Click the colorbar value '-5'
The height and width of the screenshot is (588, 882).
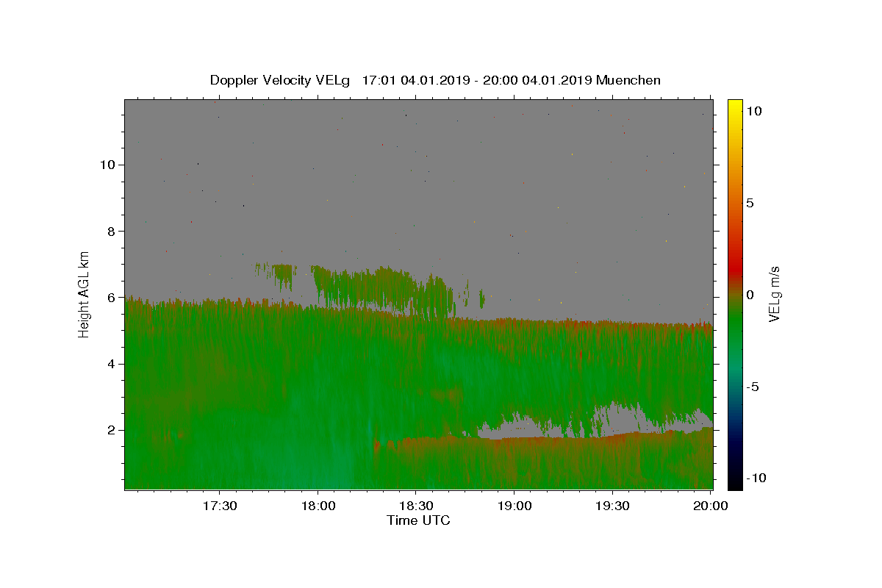(x=753, y=387)
